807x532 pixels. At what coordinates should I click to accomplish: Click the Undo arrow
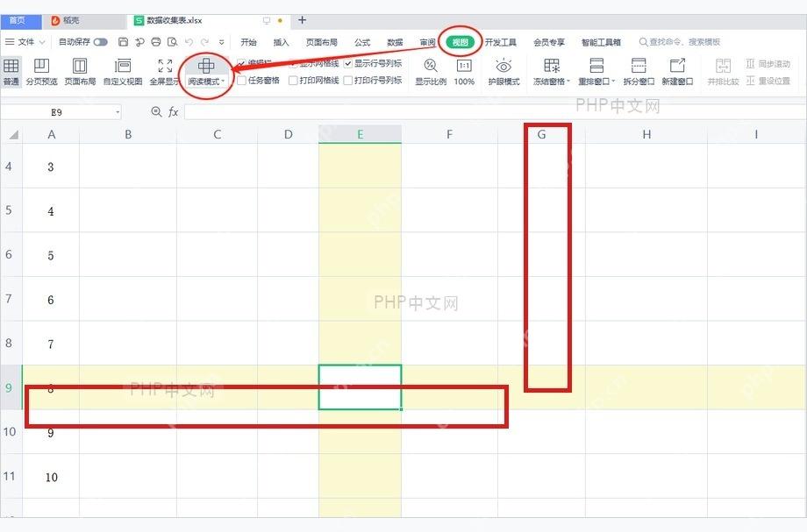click(189, 42)
